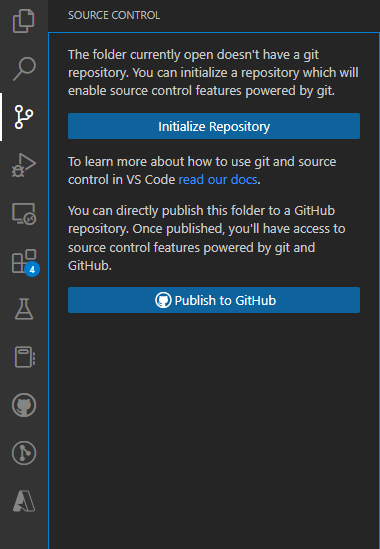This screenshot has width=380, height=549.
Task: Open the Search view
Action: (x=24, y=69)
